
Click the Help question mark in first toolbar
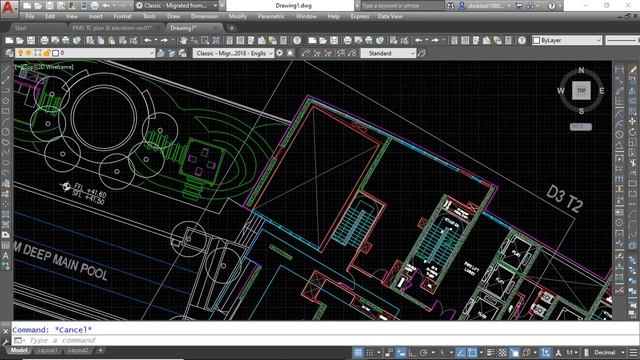click(297, 40)
